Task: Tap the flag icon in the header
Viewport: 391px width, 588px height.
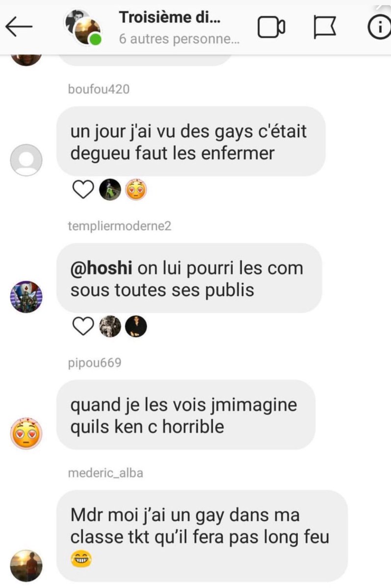Action: (325, 28)
